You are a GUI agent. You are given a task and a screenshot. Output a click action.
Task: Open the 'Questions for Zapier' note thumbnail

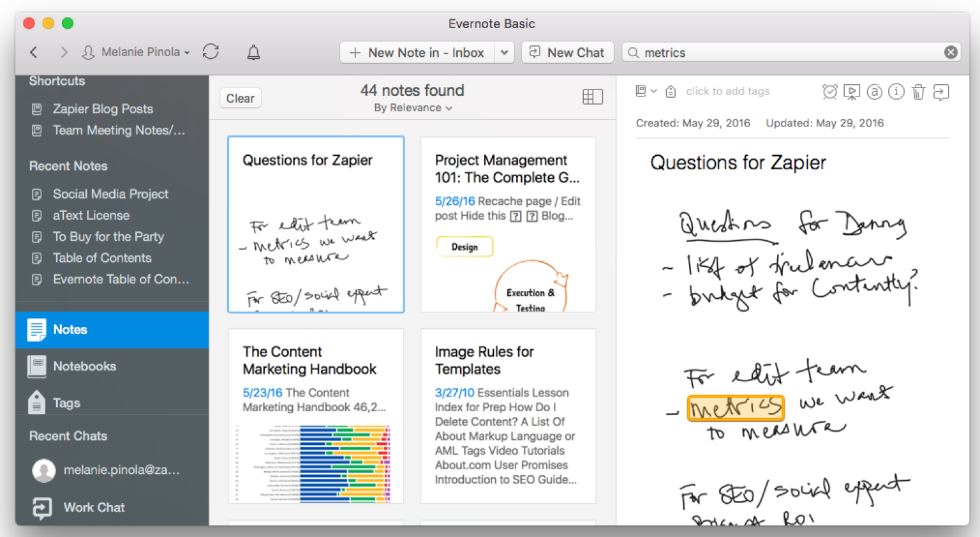(x=315, y=224)
